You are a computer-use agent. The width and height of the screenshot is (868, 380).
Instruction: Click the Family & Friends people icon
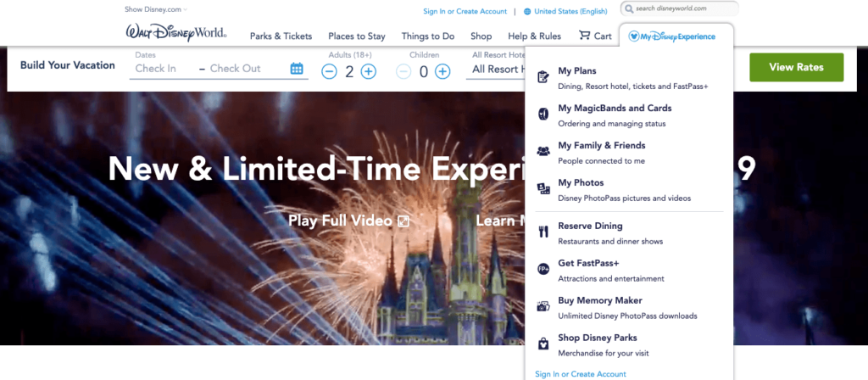[x=543, y=151]
